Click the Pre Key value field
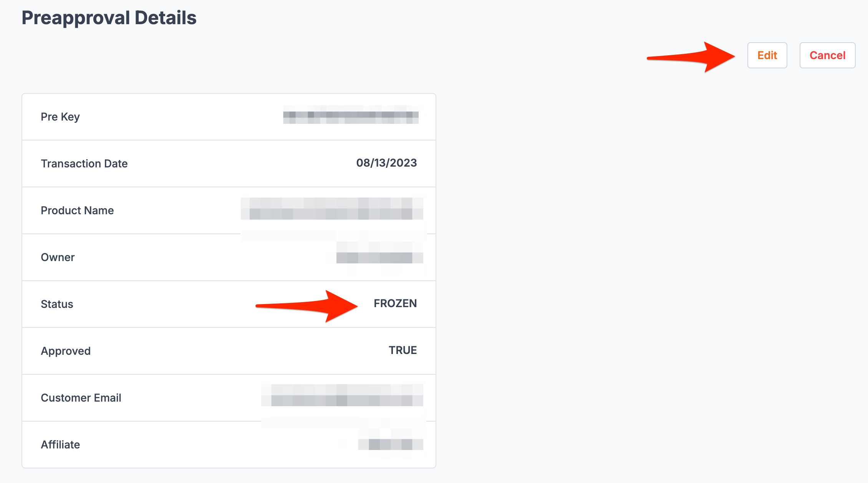 coord(351,117)
